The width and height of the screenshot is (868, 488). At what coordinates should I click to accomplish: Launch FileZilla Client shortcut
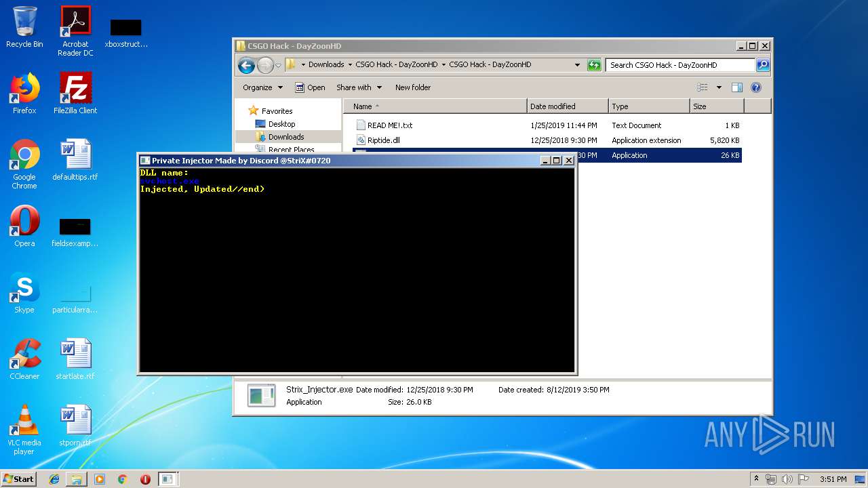tap(75, 94)
